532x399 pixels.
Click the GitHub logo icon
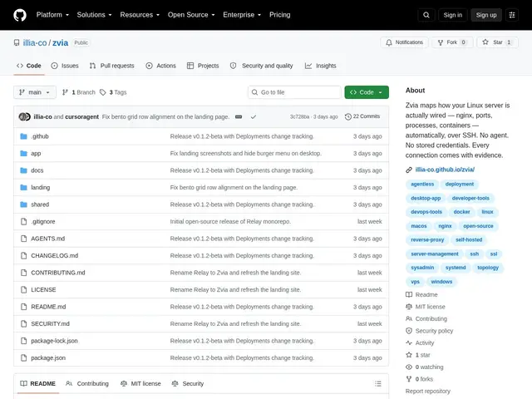tap(20, 15)
